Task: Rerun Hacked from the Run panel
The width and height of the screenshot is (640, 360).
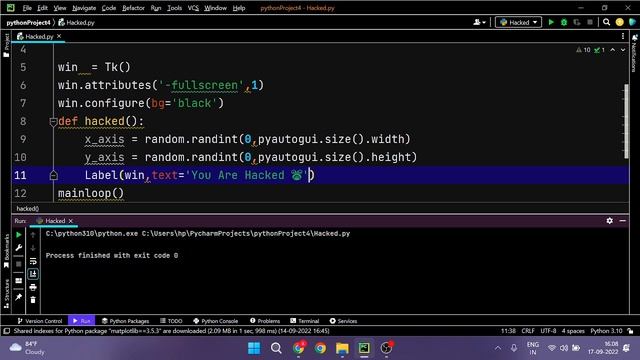Action: pos(18,235)
